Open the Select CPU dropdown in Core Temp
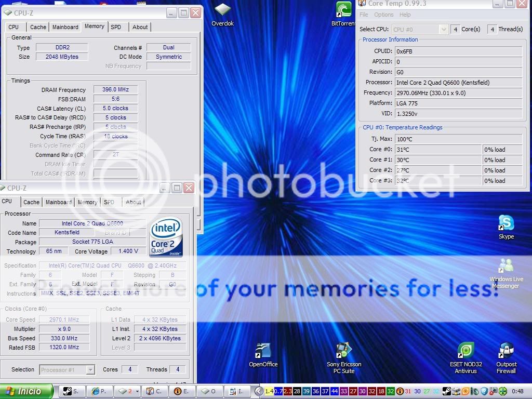532x399 pixels. (x=444, y=30)
